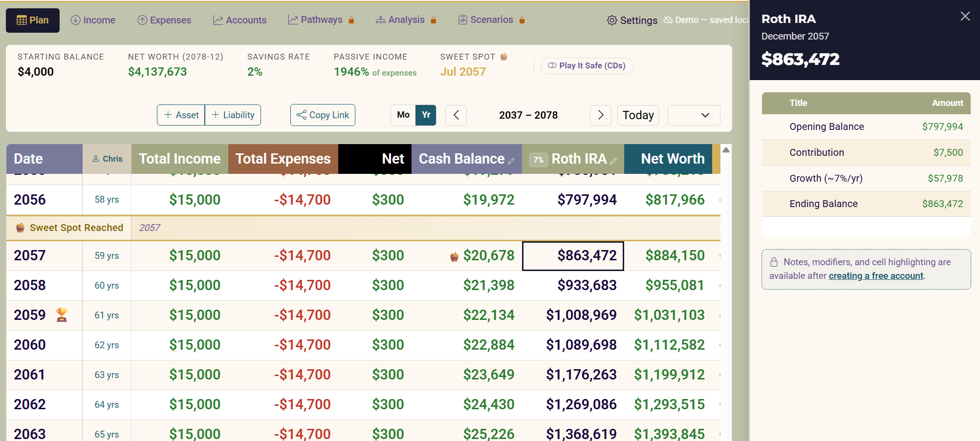Edit the Roth IRA column pencil icon
The width and height of the screenshot is (980, 441).
[613, 161]
